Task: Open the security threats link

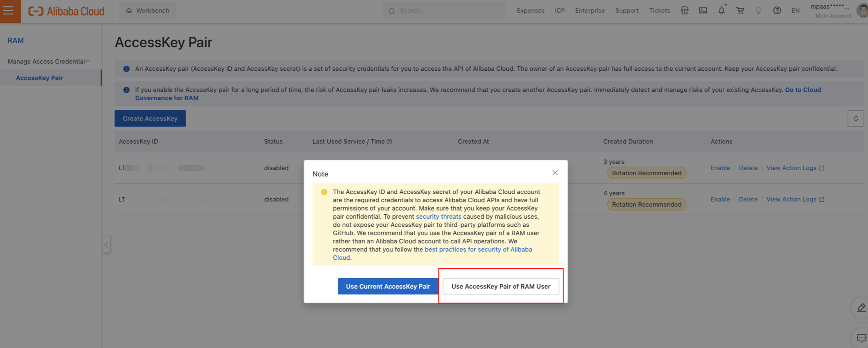Action: click(x=438, y=217)
